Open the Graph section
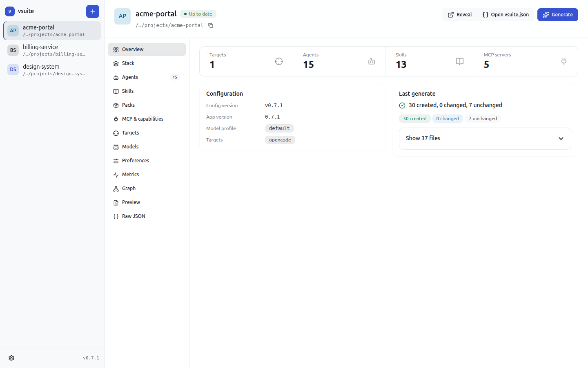588x368 pixels. pyautogui.click(x=147, y=188)
